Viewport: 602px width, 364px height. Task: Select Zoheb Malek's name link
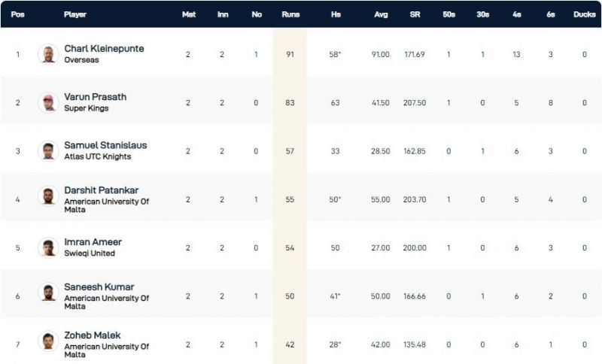click(93, 335)
